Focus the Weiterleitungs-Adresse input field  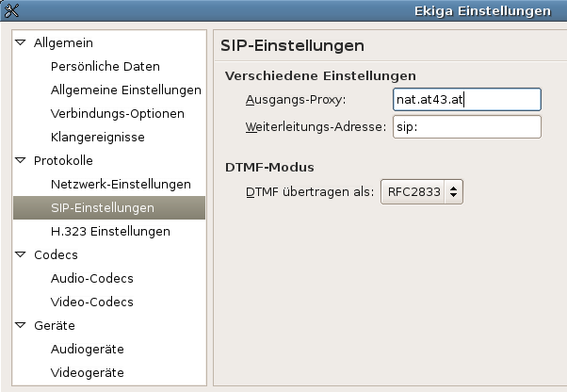(x=467, y=127)
